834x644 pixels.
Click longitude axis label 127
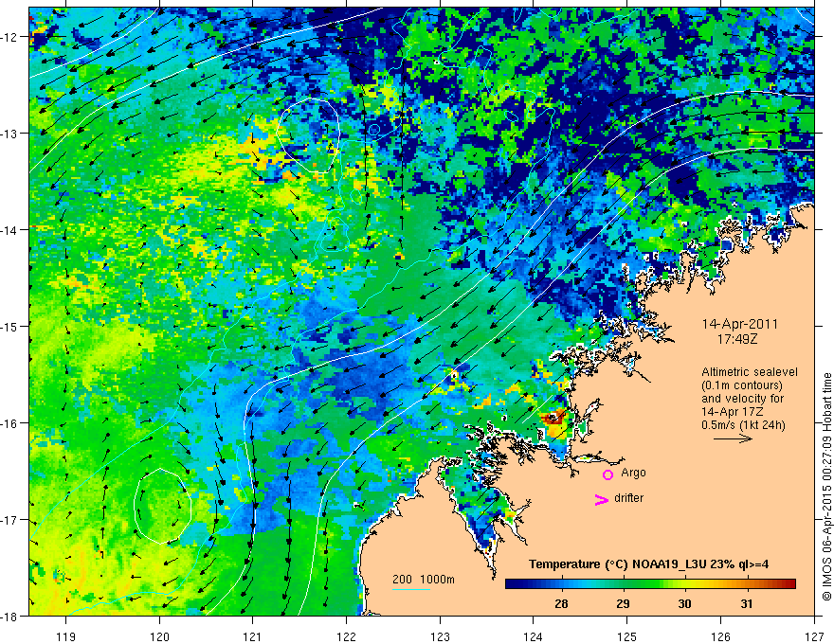(814, 636)
